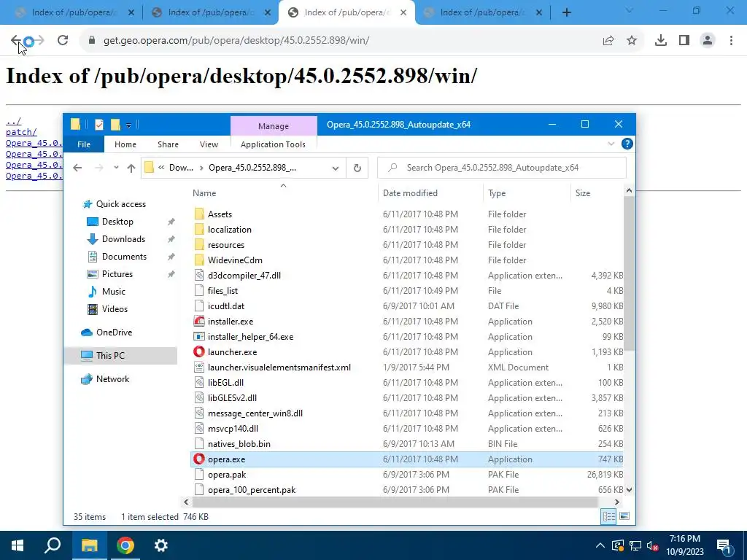Open Windows taskbar search
Viewport: 747px width, 560px height.
[53, 545]
